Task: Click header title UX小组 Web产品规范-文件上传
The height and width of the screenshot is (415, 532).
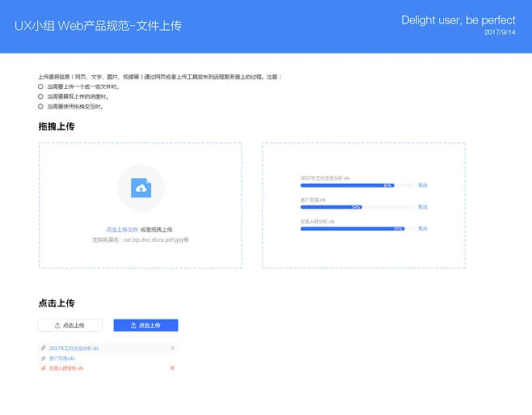Action: 98,26
